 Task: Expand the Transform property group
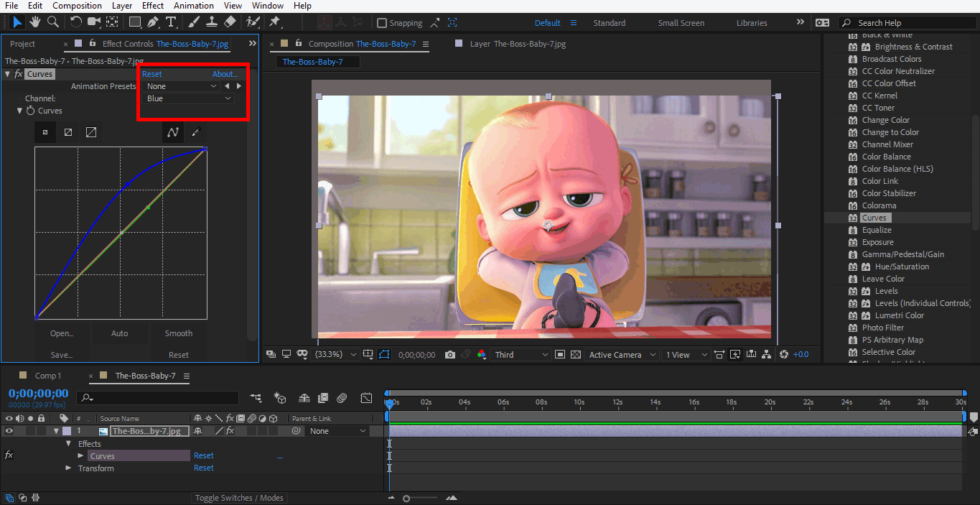pyautogui.click(x=69, y=468)
